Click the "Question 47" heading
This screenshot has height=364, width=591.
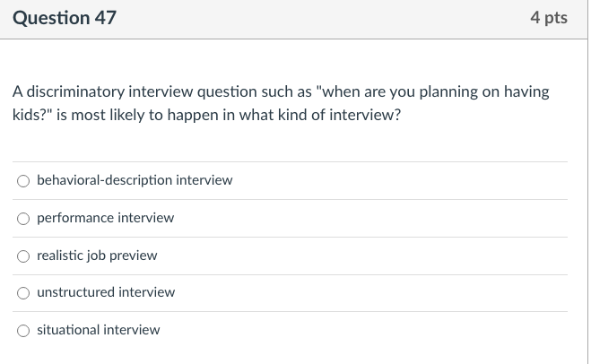point(64,18)
